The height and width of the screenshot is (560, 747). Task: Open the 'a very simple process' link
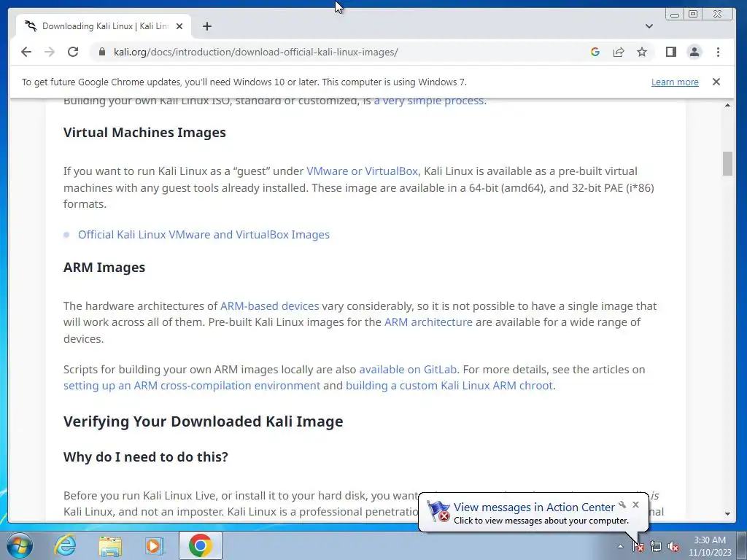[429, 101]
